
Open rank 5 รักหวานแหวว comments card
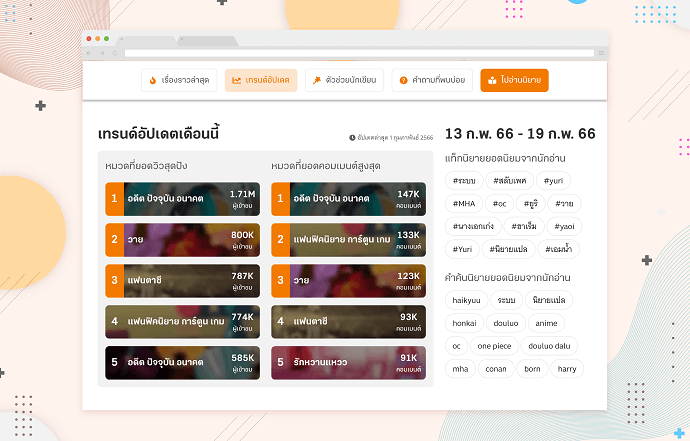tap(348, 362)
